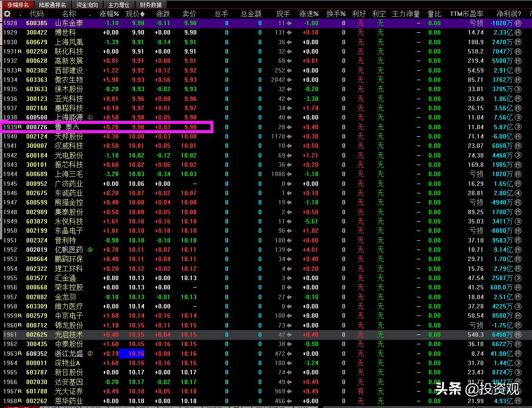Click the 540.3 P/E value for 光启技术
This screenshot has width=532, height=408.
pos(476,335)
